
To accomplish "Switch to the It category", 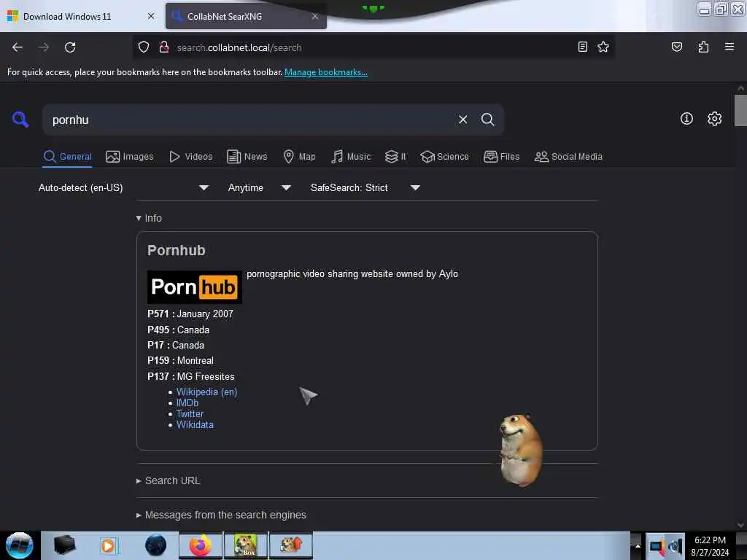I will click(x=395, y=157).
